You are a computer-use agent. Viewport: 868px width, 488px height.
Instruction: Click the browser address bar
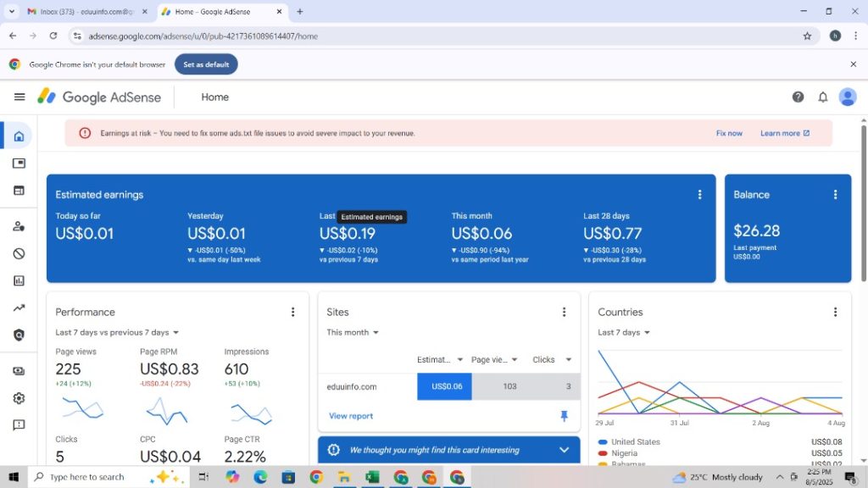click(424, 36)
